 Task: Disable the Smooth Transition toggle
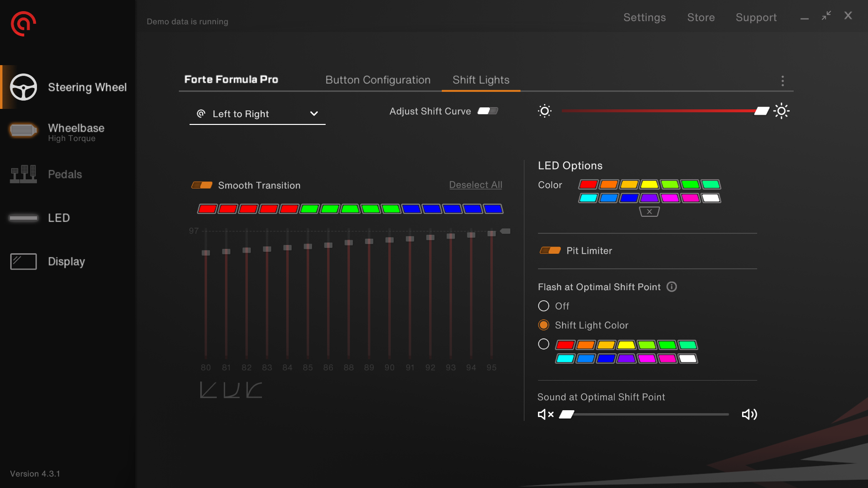(x=202, y=185)
